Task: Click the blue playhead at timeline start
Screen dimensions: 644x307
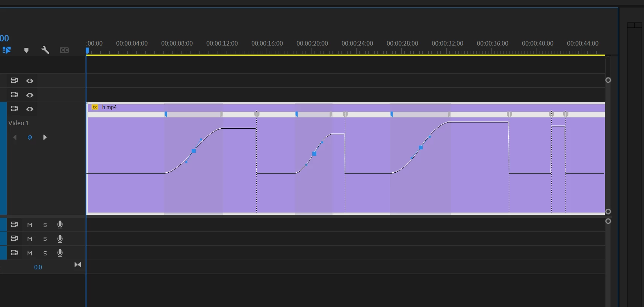Action: (x=88, y=50)
